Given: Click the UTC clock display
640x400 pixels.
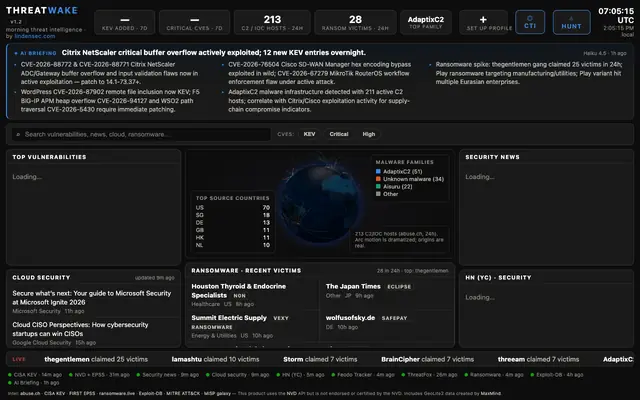Looking at the screenshot, I should [616, 16].
